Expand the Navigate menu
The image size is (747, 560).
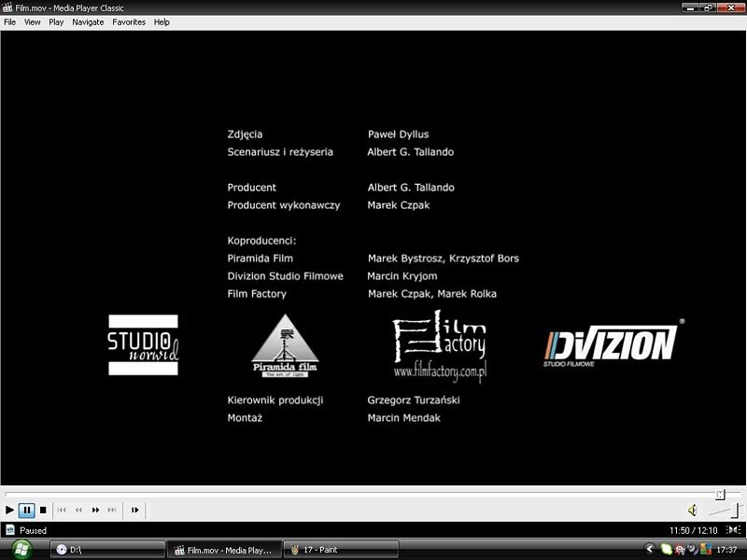(x=88, y=21)
